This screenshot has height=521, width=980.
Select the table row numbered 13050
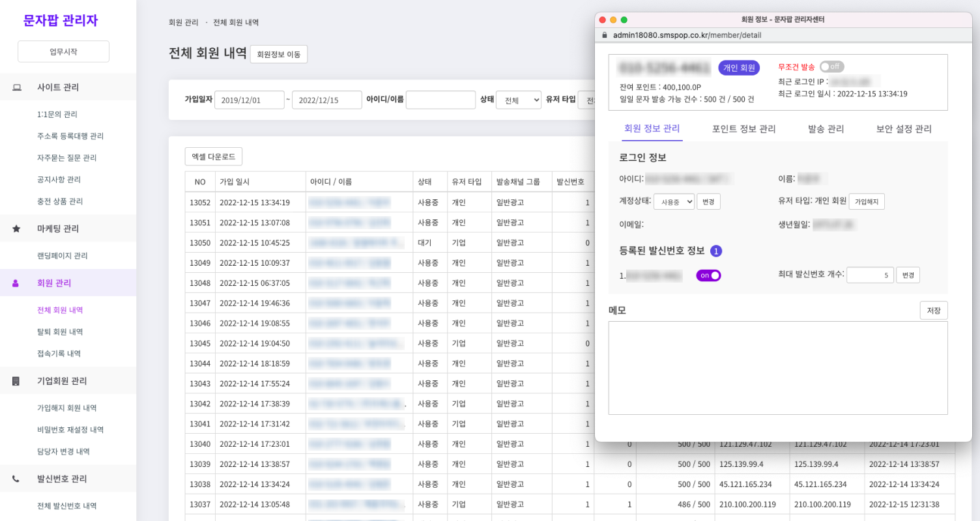(390, 243)
